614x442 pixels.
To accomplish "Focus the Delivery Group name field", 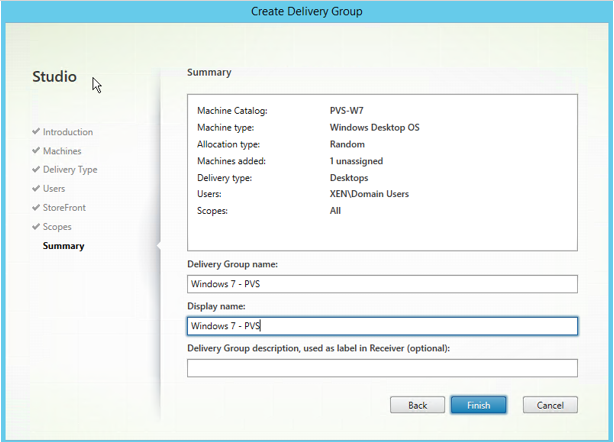I will (382, 284).
